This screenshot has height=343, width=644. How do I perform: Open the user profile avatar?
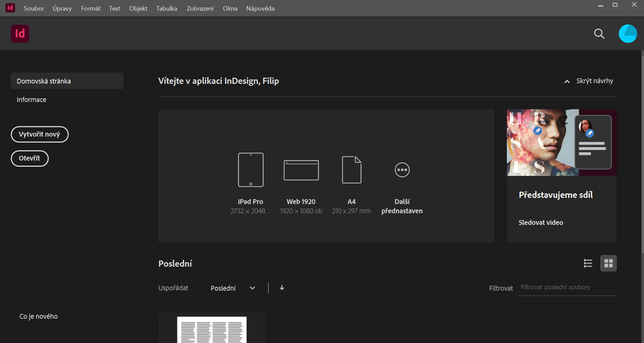pos(628,34)
